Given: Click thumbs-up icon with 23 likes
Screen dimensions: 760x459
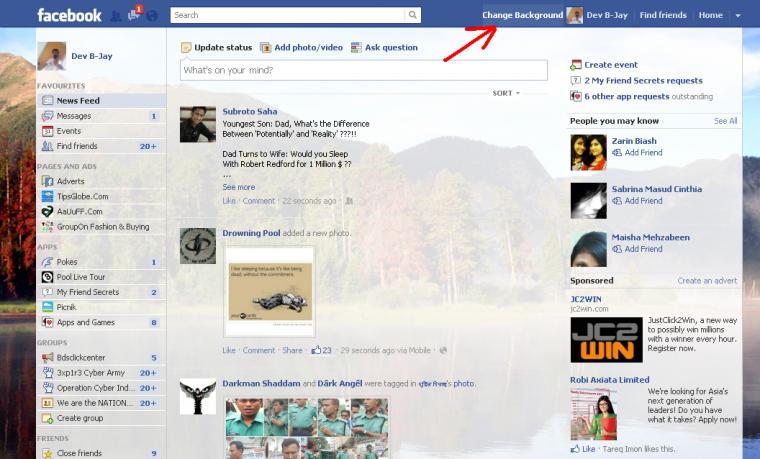Looking at the screenshot, I should [x=317, y=350].
